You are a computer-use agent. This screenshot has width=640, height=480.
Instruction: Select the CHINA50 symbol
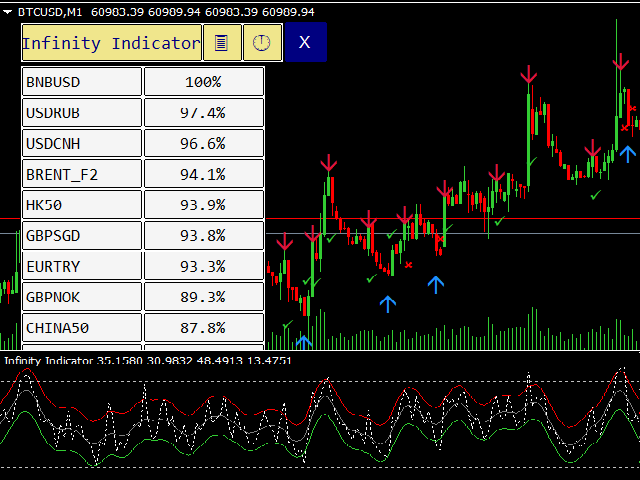click(x=82, y=328)
